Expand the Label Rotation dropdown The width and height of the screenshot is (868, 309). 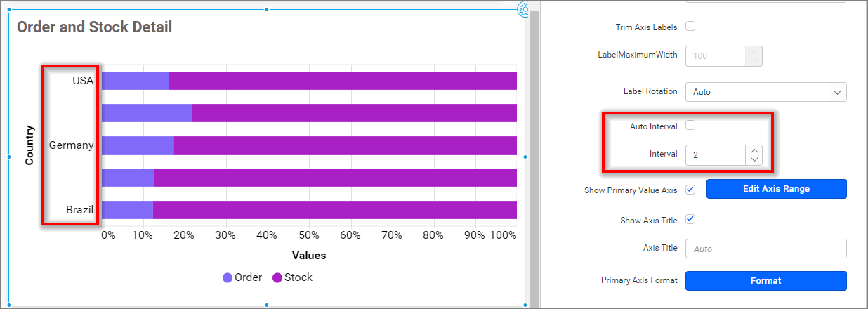click(765, 92)
